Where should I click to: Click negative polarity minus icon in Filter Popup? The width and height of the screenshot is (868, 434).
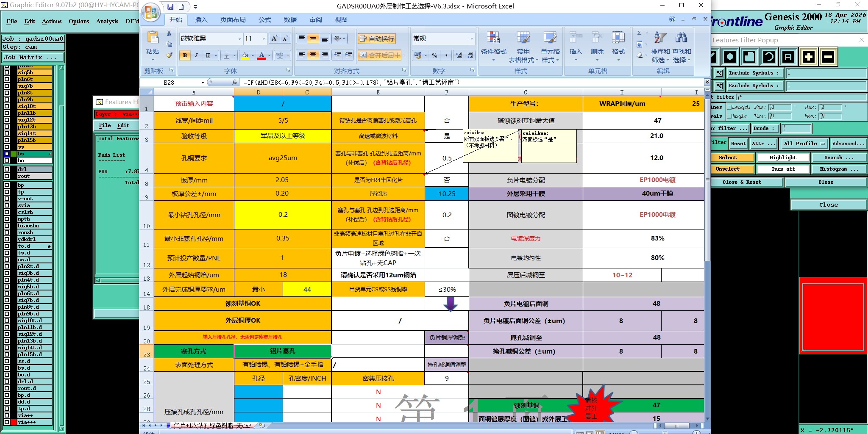(x=828, y=57)
